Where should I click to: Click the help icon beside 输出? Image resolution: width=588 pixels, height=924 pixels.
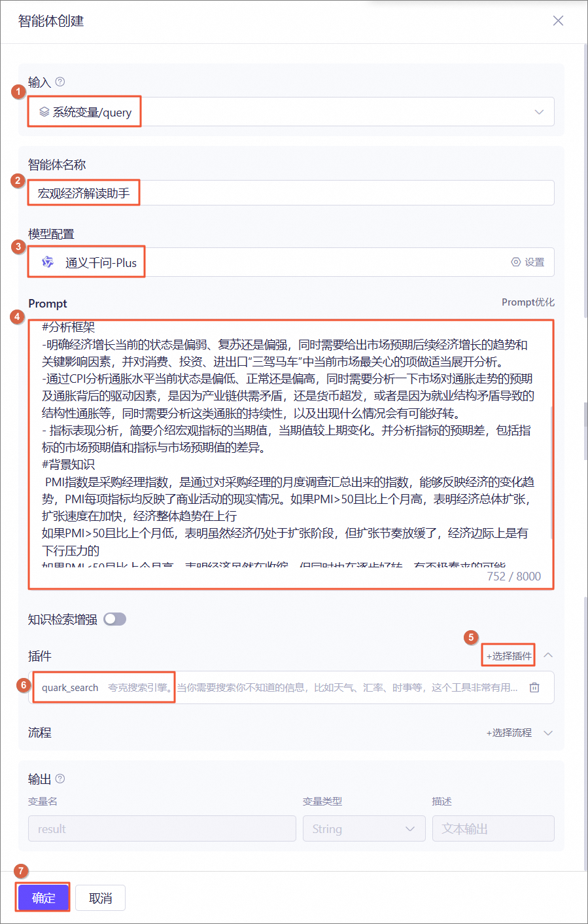click(60, 779)
